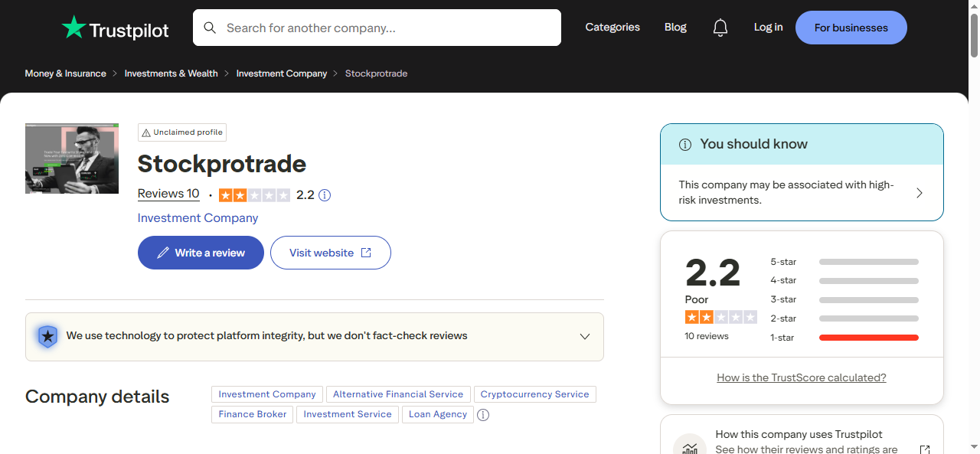Click the external-link icon on Visit website
This screenshot has width=980, height=454.
(365, 252)
